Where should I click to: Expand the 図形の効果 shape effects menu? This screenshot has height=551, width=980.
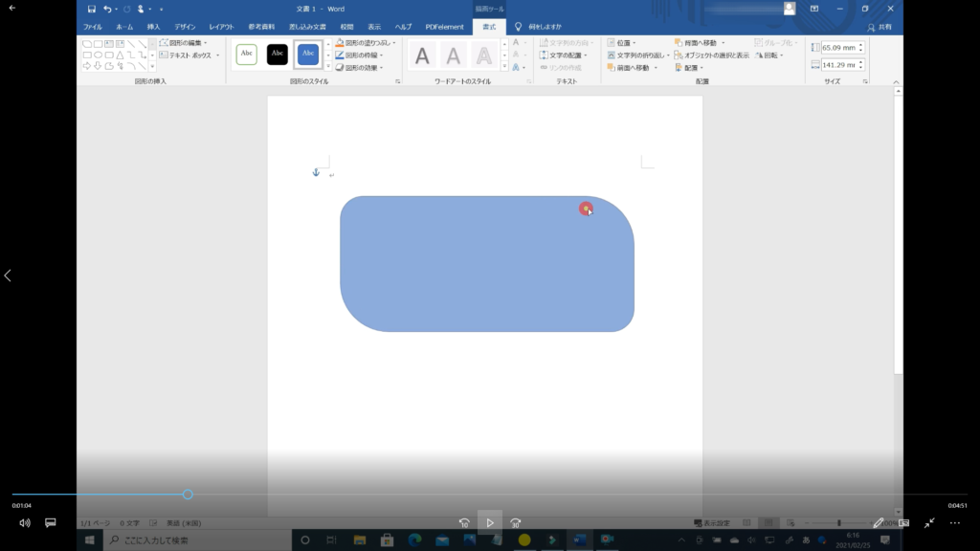tap(360, 68)
